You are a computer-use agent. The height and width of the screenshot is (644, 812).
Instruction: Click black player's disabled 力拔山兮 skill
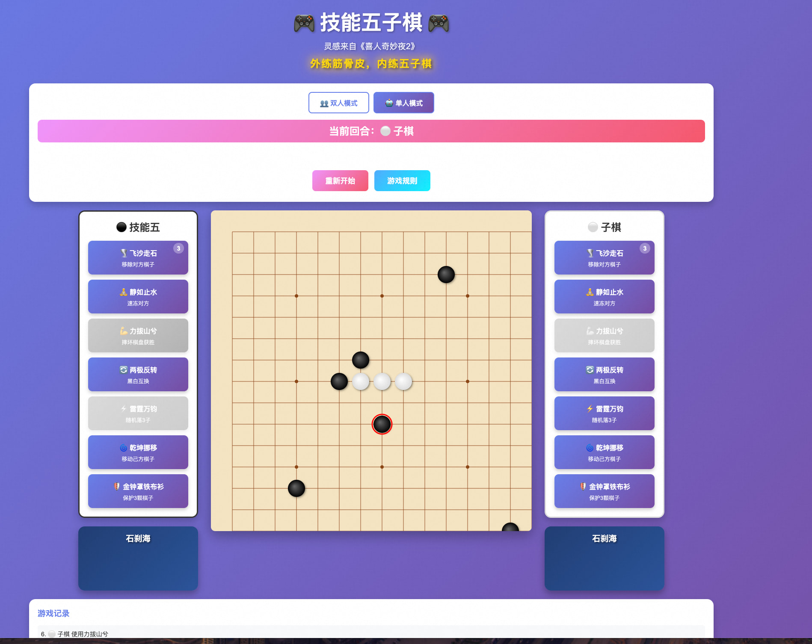[138, 335]
